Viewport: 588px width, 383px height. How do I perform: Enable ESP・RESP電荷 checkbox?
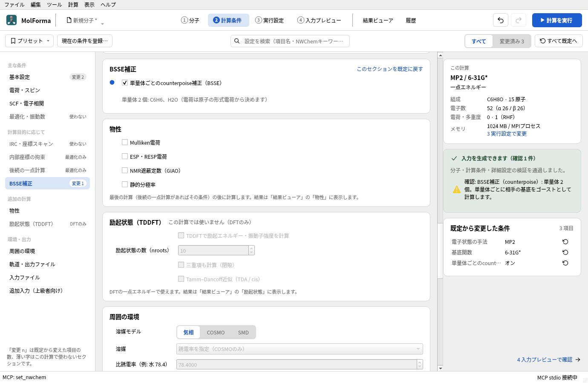click(x=125, y=156)
